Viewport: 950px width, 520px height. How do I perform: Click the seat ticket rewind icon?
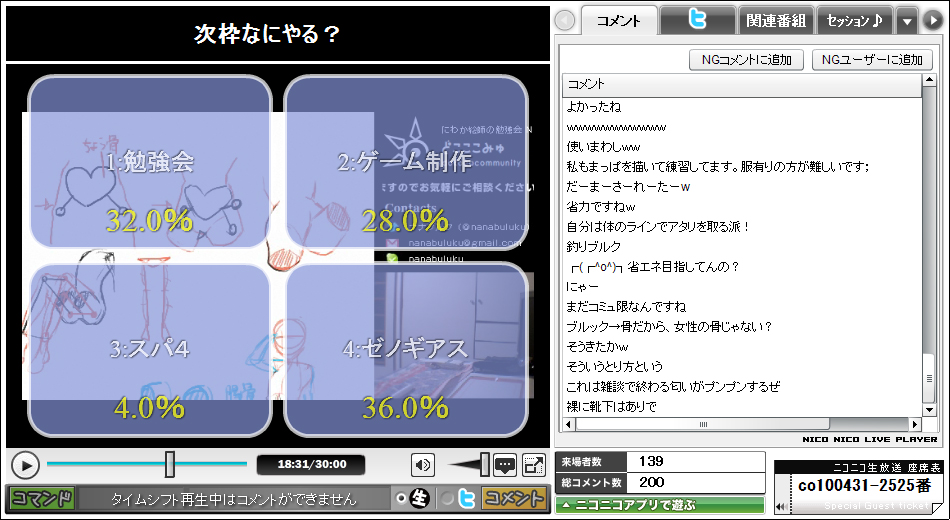click(x=782, y=507)
